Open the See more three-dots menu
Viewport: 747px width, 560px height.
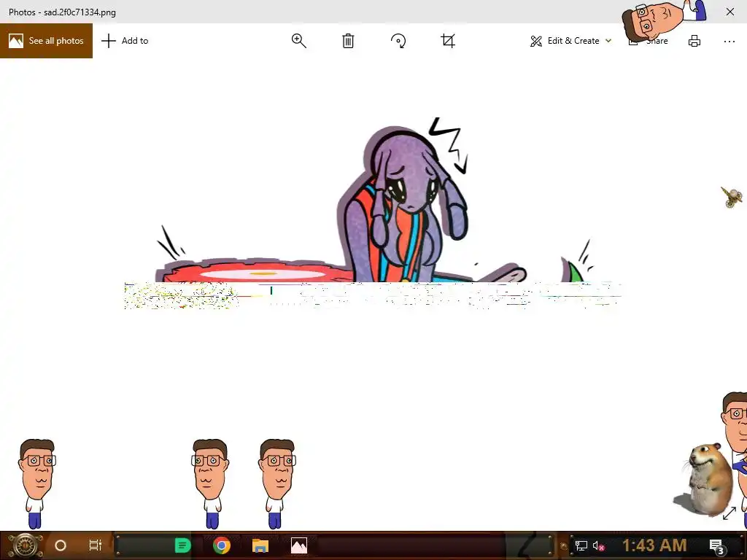pos(729,42)
